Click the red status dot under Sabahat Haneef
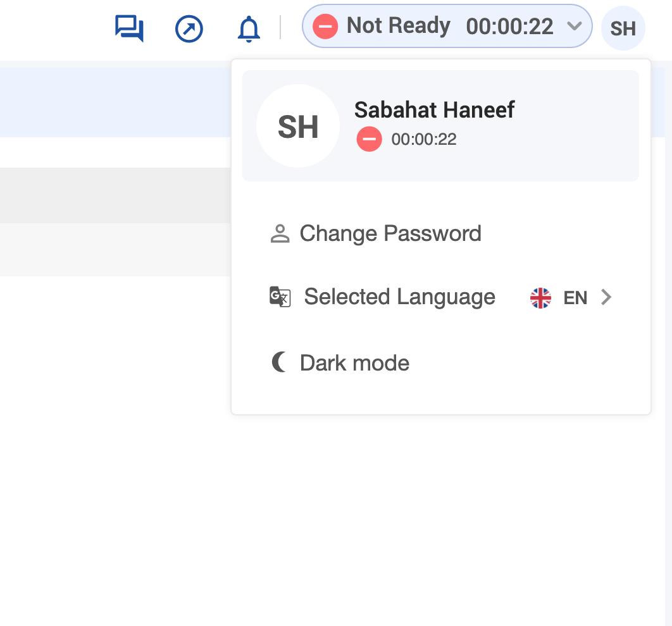This screenshot has height=626, width=672. (x=370, y=139)
